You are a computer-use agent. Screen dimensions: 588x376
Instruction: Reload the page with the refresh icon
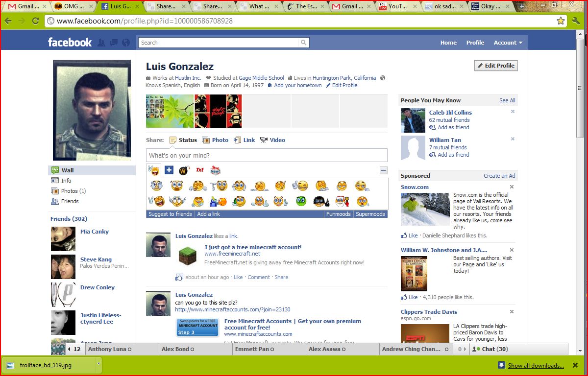35,21
